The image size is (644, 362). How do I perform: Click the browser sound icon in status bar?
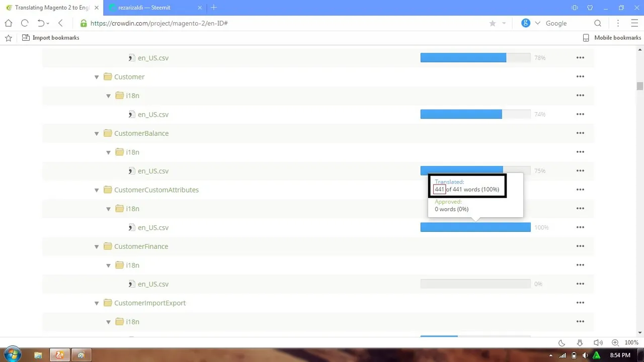tap(598, 343)
